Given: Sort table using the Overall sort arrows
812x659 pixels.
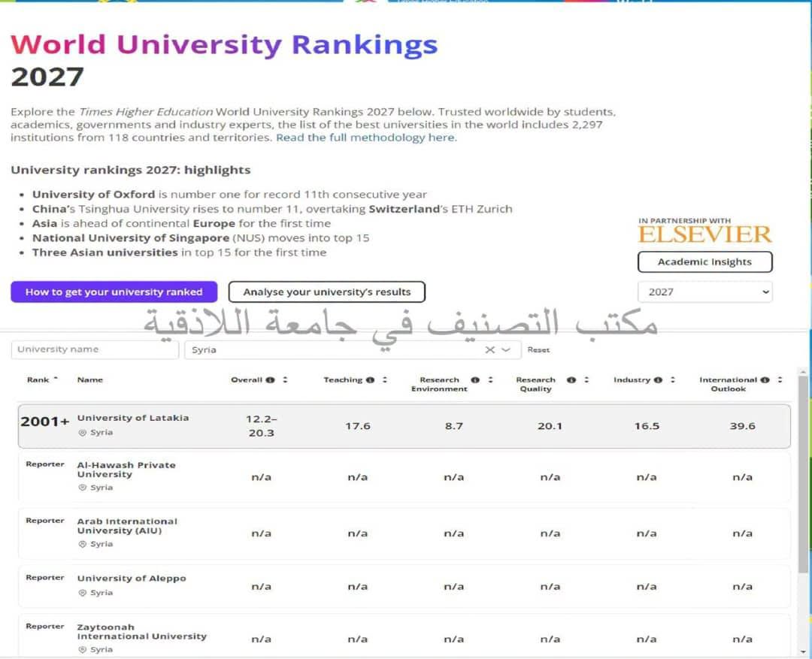Looking at the screenshot, I should [285, 380].
